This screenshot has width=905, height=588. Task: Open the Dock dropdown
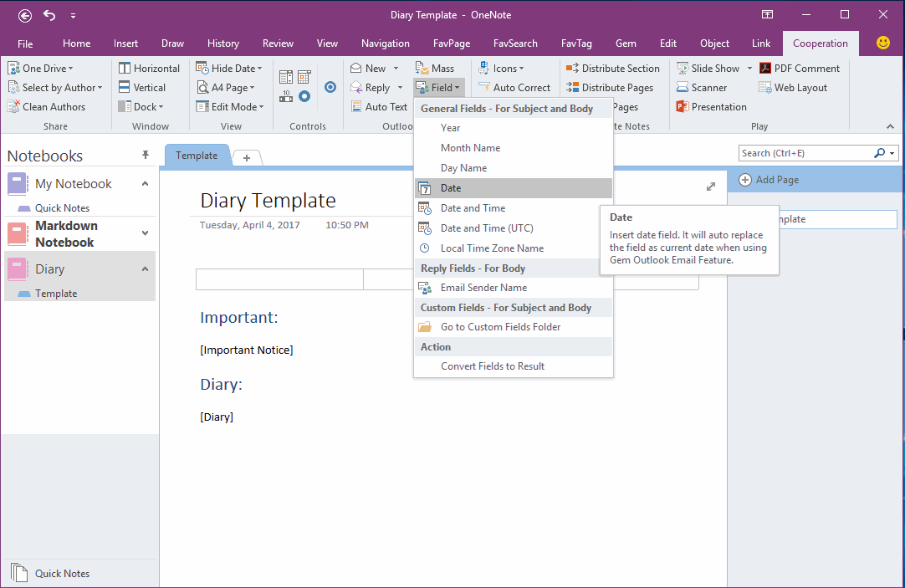141,107
